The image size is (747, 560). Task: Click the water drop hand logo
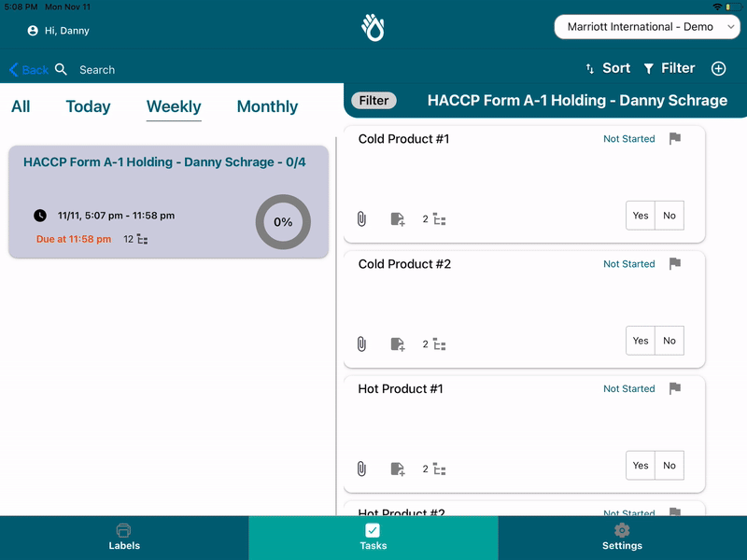(x=373, y=28)
